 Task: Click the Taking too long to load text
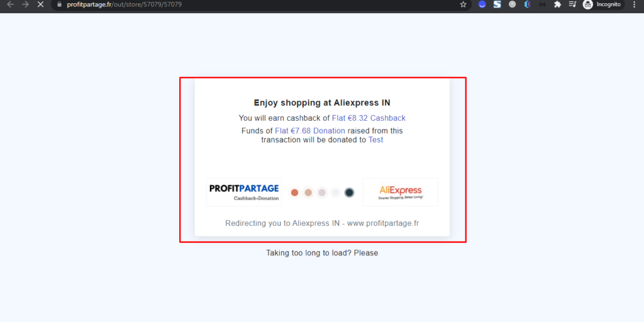322,253
